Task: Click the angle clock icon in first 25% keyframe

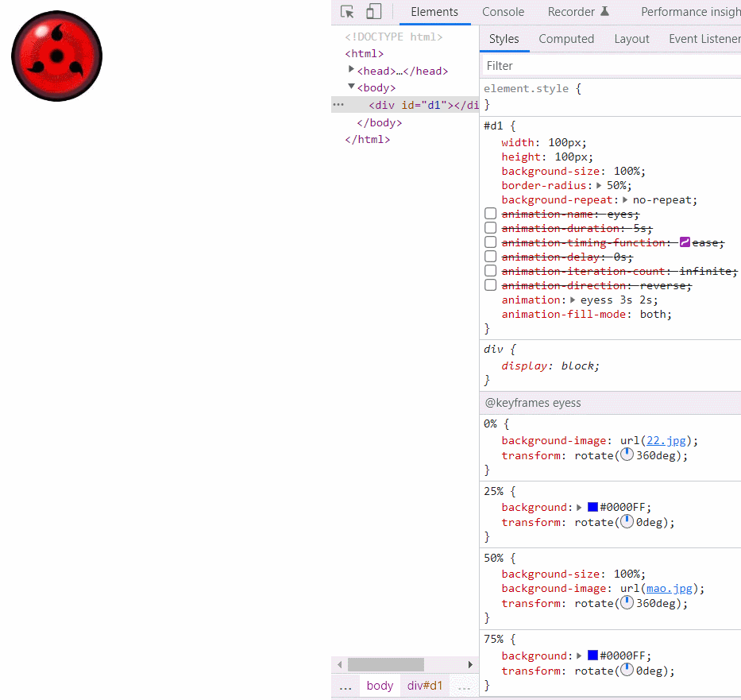Action: coord(627,521)
